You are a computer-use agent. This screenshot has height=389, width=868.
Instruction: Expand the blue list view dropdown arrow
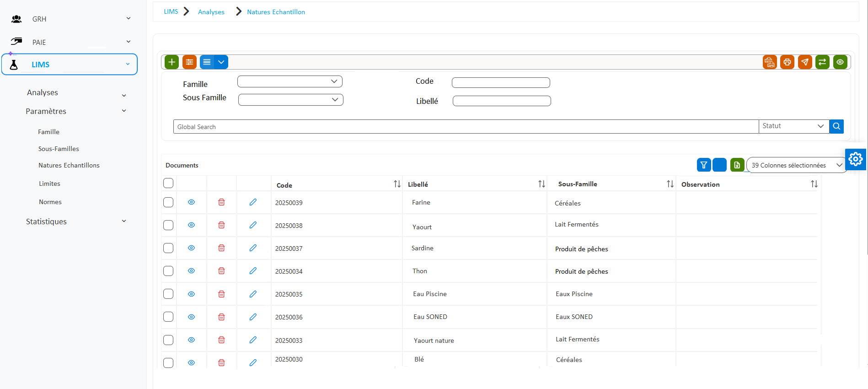pos(221,62)
